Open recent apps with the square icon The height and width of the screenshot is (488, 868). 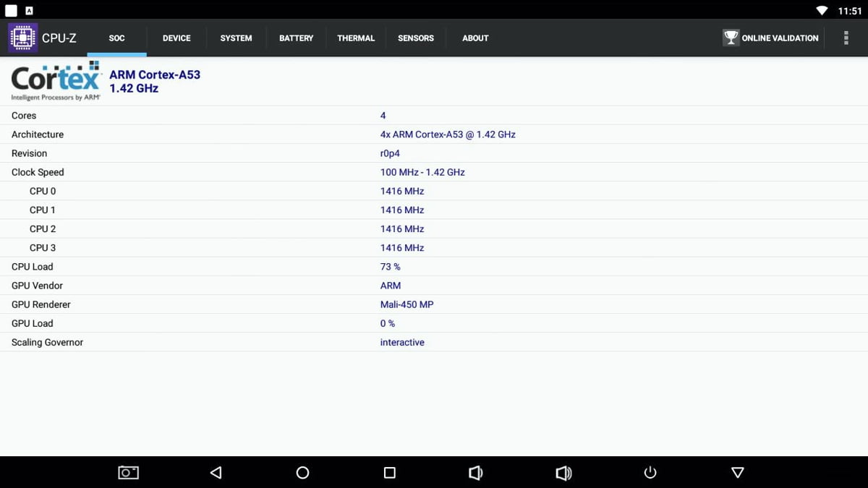(389, 472)
